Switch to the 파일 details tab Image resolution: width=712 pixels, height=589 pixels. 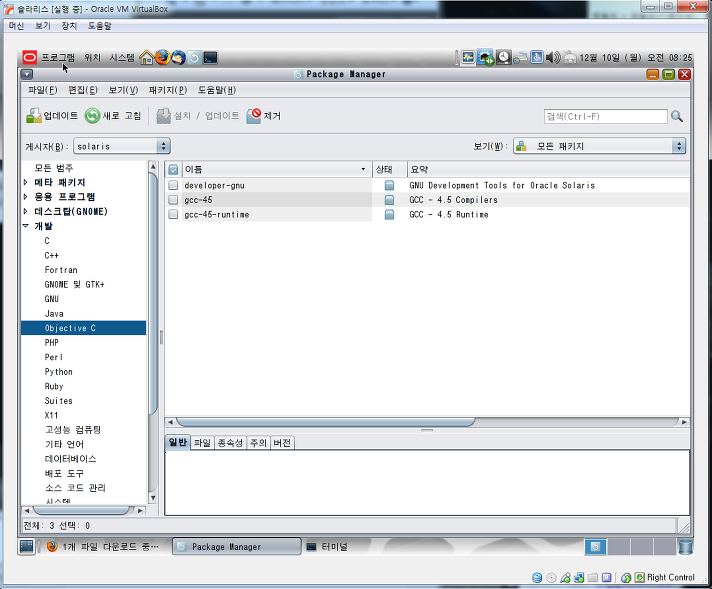202,443
